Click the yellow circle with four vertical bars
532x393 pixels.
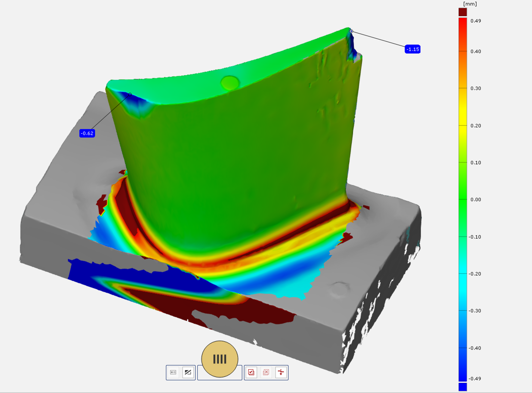(220, 359)
